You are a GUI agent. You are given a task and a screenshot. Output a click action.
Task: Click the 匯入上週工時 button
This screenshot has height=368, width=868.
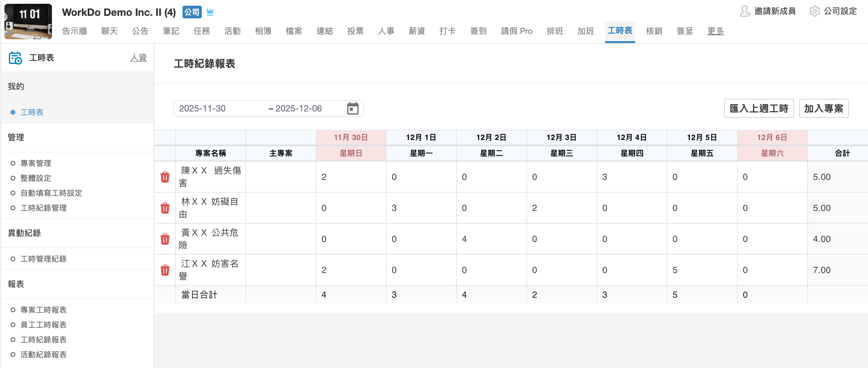[758, 109]
